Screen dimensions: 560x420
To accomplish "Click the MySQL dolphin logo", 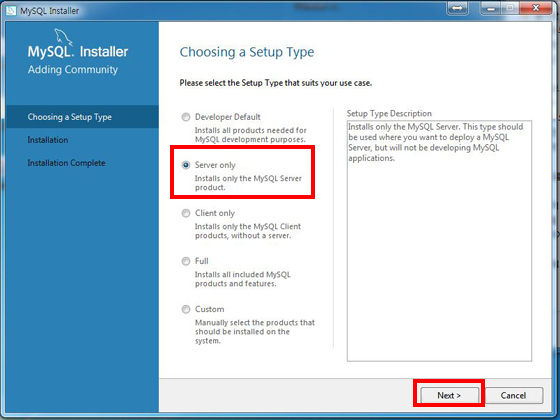I will tap(63, 37).
